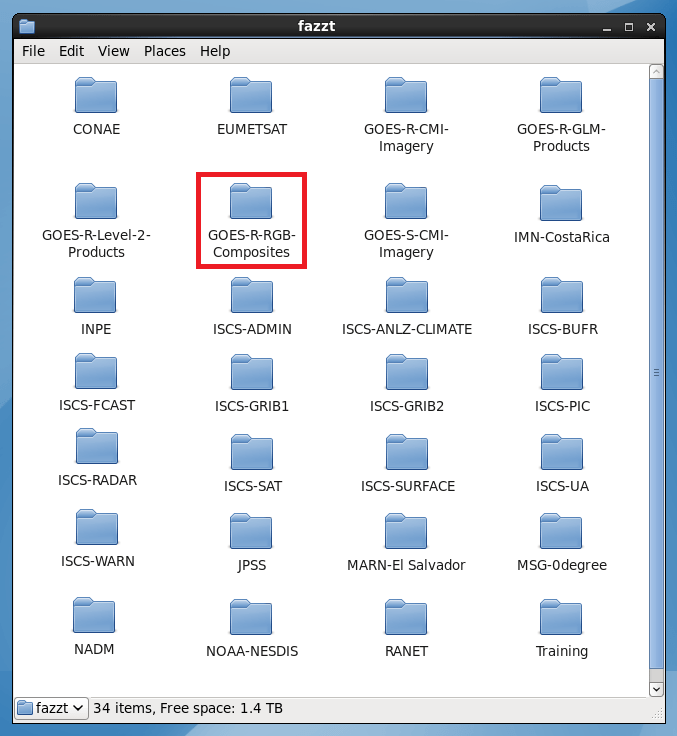Open the Edit menu

(x=71, y=51)
